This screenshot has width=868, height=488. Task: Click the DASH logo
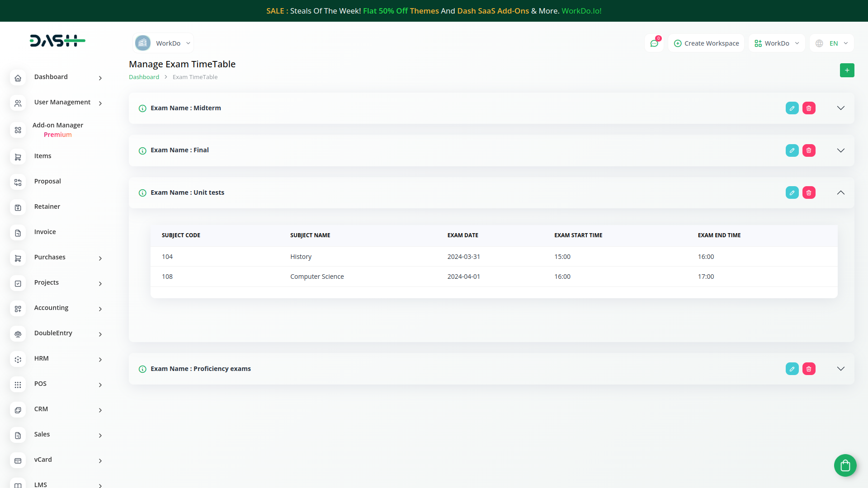(57, 41)
